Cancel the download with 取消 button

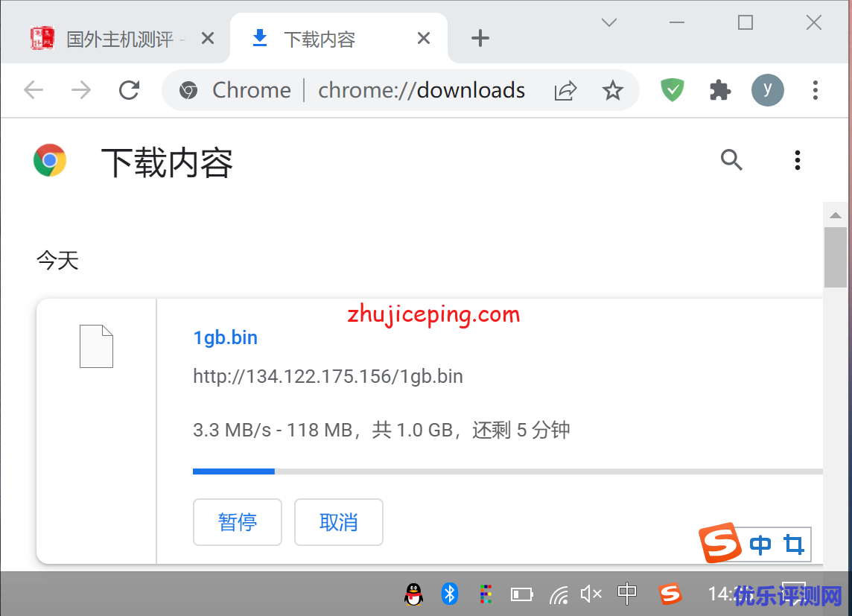coord(339,522)
